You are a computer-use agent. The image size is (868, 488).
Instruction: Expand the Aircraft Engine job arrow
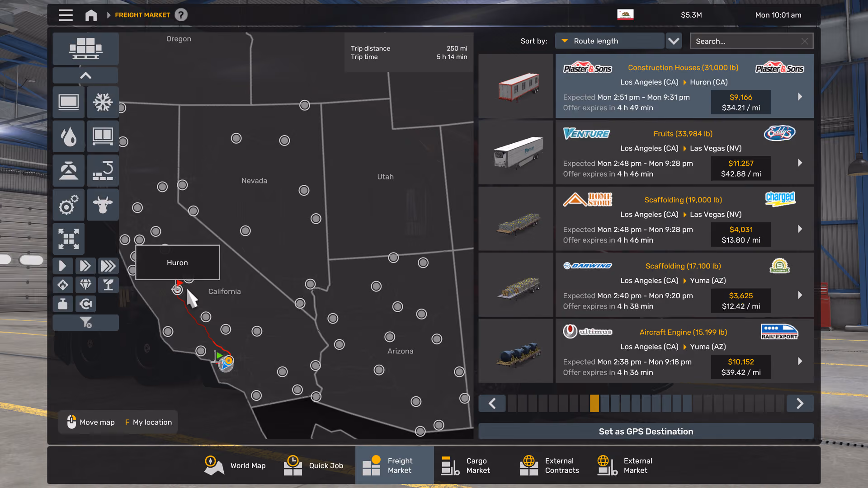(800, 361)
